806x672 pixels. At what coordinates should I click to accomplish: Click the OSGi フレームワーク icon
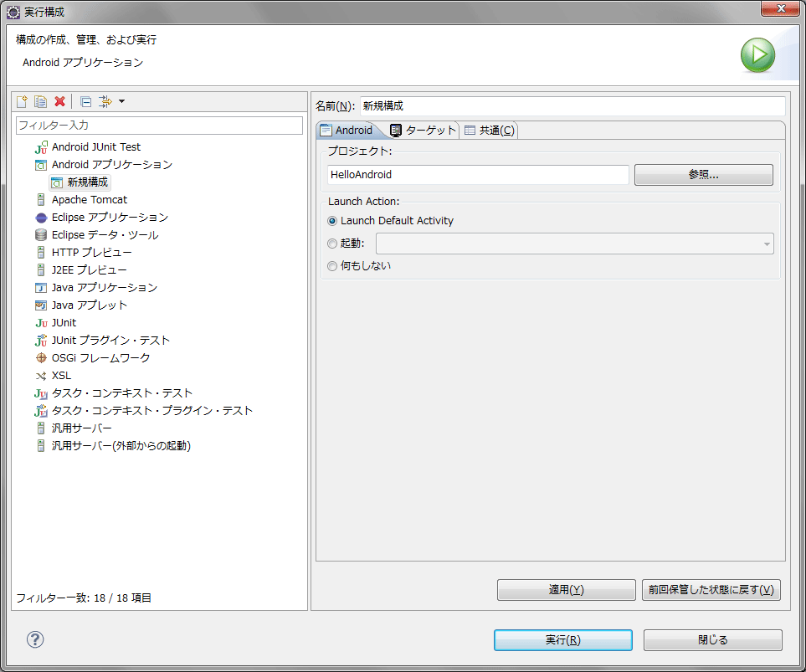41,358
